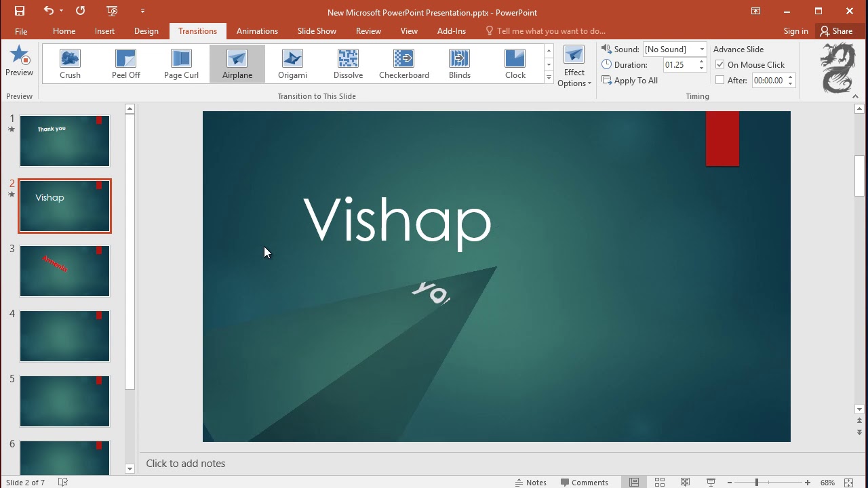Click the Duration input field
Viewport: 868px width, 488px height.
pos(679,65)
